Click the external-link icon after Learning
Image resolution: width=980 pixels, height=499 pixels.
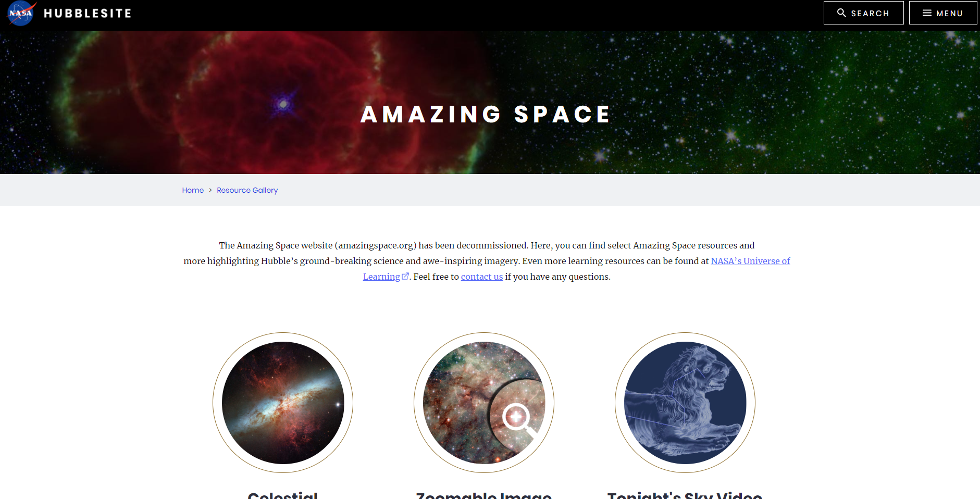pyautogui.click(x=405, y=276)
